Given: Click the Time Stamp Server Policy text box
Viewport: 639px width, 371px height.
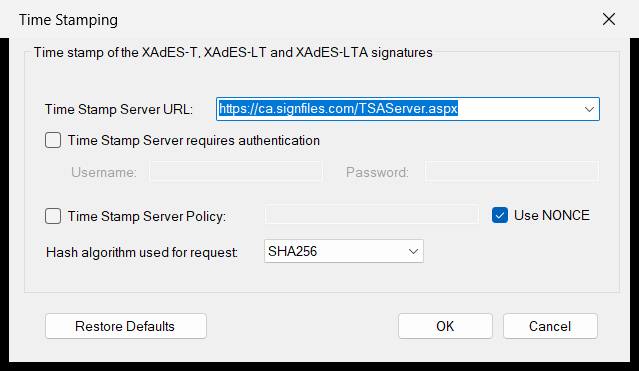Looking at the screenshot, I should click(372, 214).
